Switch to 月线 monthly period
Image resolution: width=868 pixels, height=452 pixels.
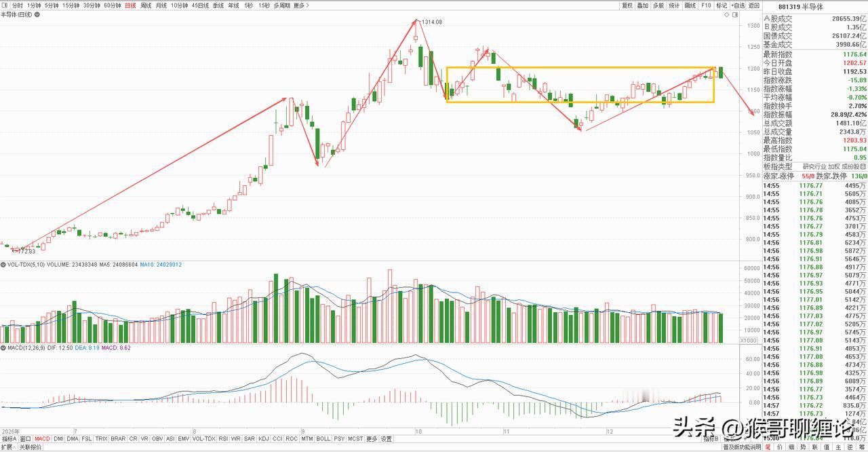pos(161,5)
